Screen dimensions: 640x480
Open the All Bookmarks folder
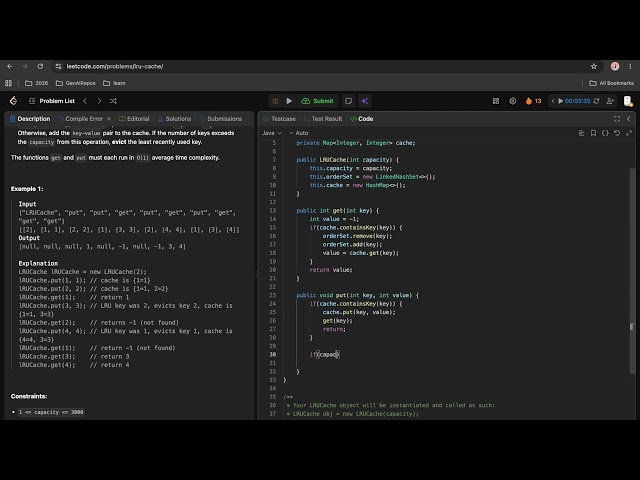[x=611, y=83]
